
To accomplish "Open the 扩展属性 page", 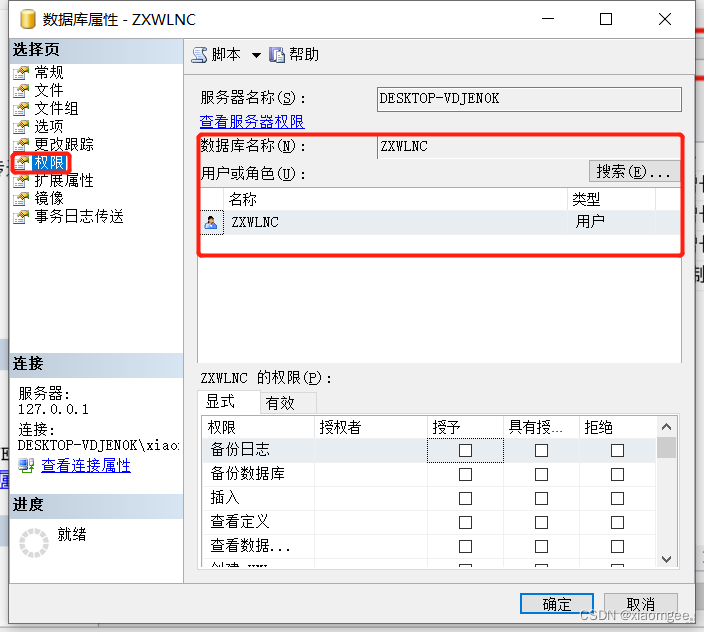I will [64, 180].
